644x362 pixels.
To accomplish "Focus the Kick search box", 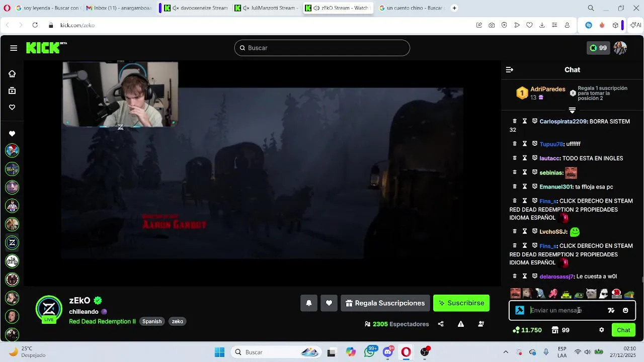I will click(x=322, y=48).
